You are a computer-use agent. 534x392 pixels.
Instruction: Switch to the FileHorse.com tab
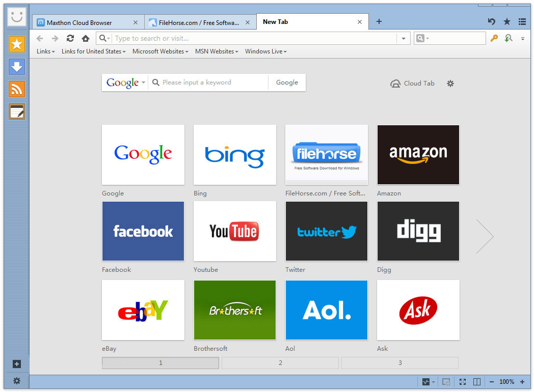(x=200, y=22)
